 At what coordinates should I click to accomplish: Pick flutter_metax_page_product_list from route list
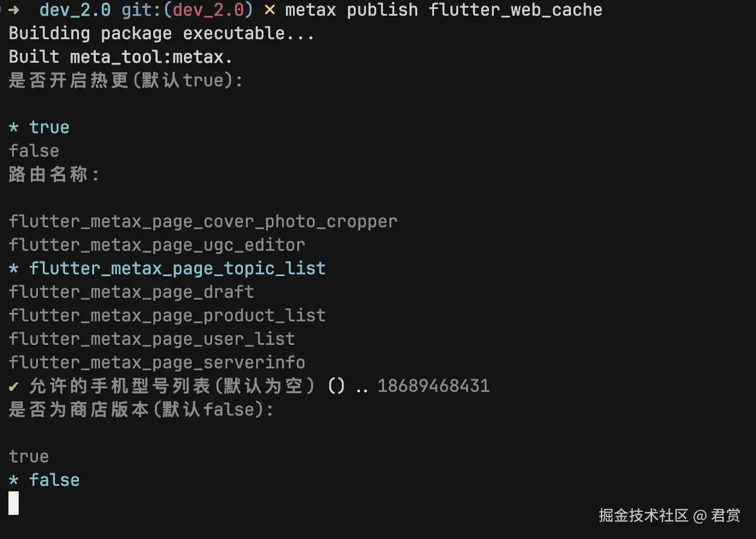click(x=167, y=315)
